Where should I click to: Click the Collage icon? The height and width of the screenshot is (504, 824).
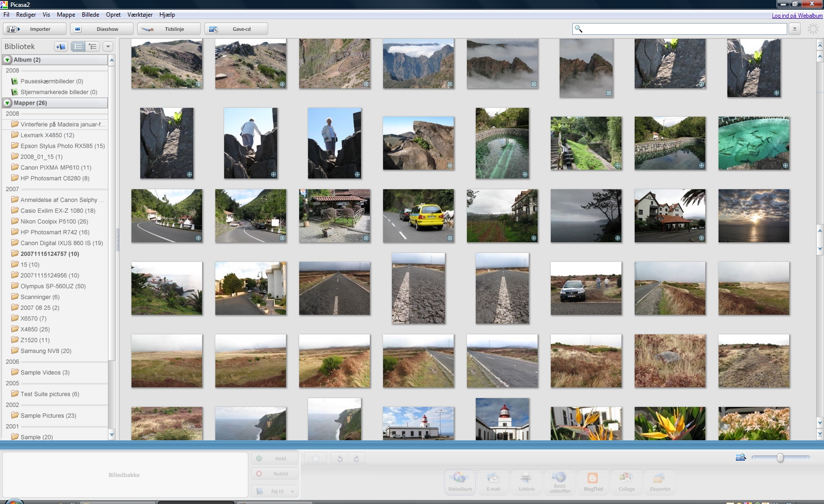tap(626, 481)
